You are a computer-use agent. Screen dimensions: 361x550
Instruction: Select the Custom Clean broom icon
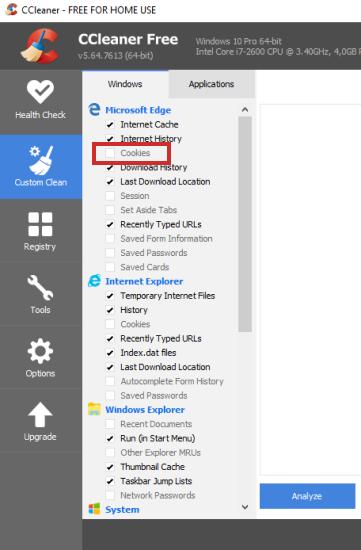[41, 160]
